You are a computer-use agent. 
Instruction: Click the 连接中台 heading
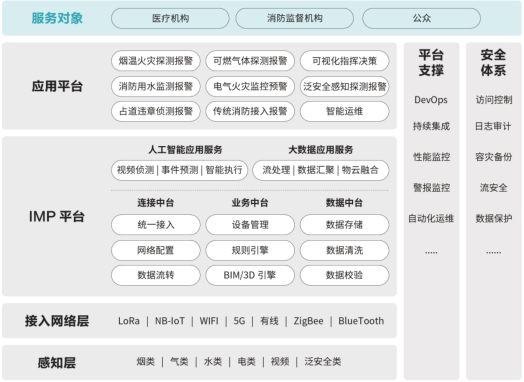(x=156, y=203)
